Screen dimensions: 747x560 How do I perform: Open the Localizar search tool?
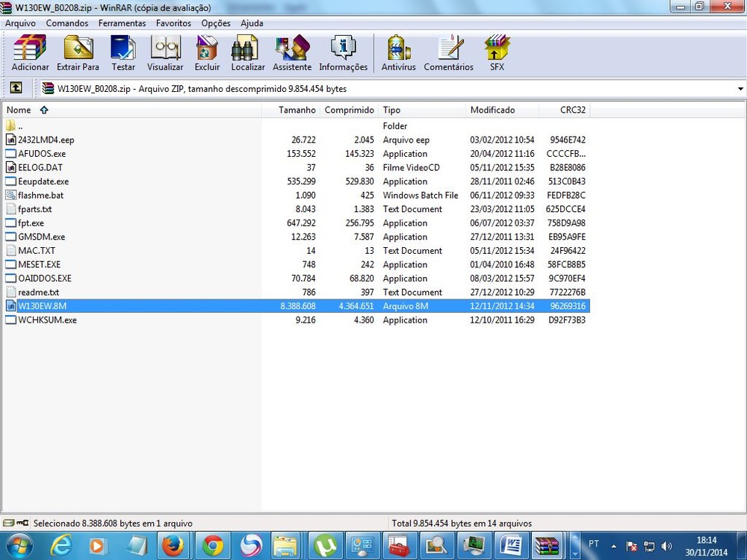[x=247, y=53]
